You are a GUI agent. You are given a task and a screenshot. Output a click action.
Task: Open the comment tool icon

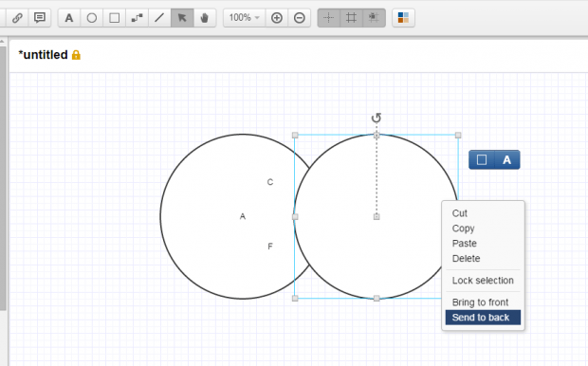coord(40,18)
